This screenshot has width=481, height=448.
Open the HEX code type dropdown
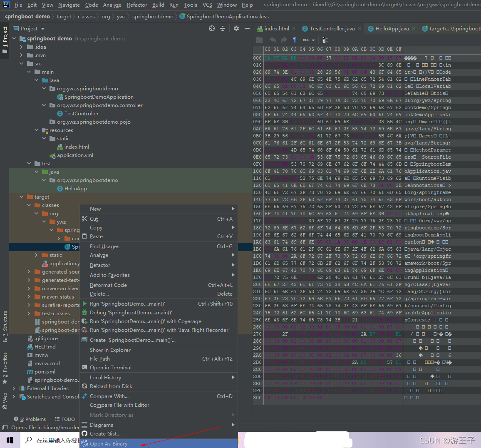click(309, 40)
